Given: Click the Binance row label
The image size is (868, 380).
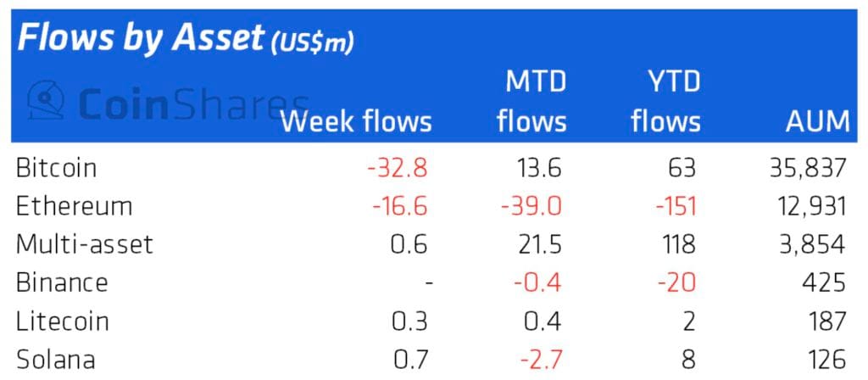Looking at the screenshot, I should point(62,282).
